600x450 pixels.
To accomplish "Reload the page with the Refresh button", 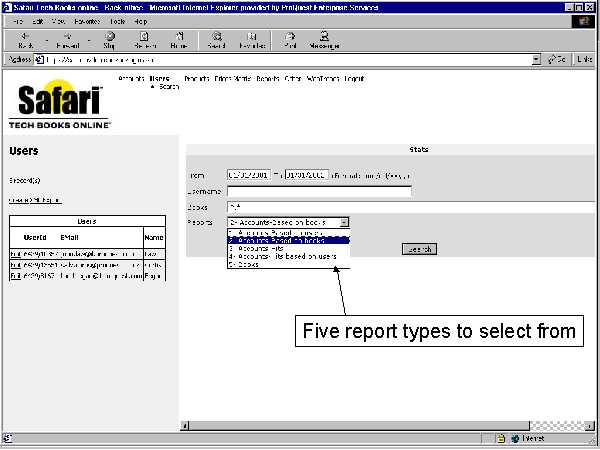I will [x=145, y=41].
